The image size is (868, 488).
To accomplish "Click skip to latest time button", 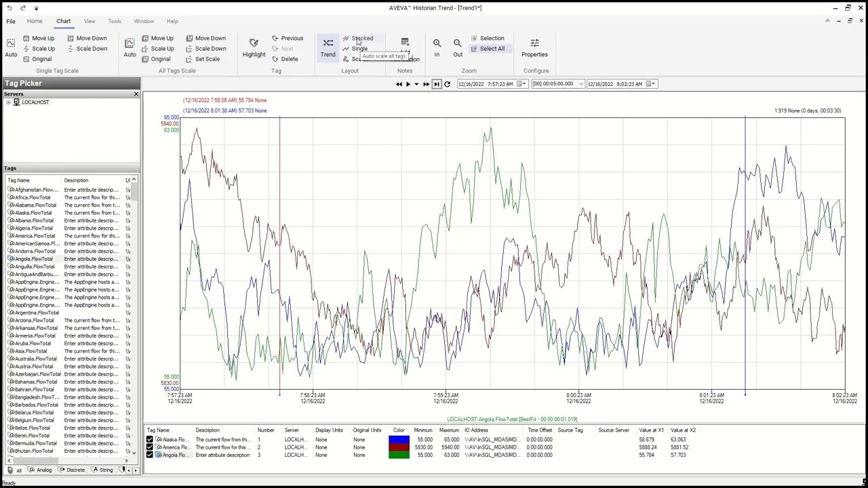I will pyautogui.click(x=437, y=84).
